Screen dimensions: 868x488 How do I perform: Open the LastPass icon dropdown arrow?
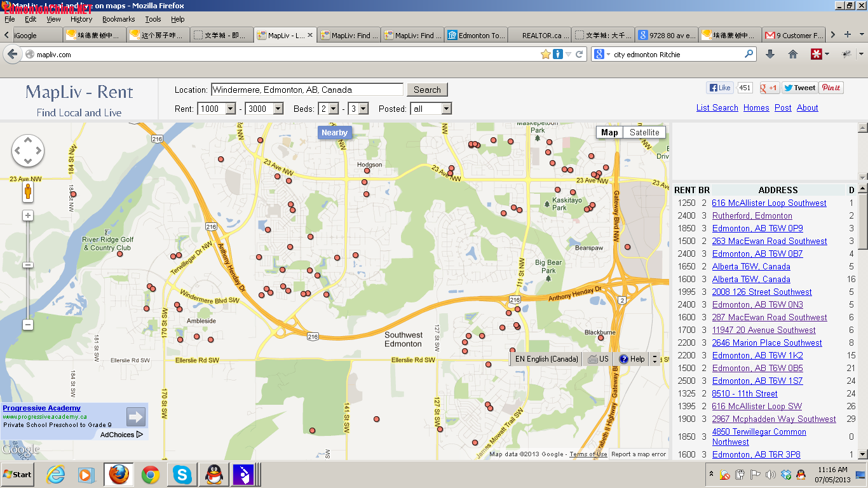[x=827, y=55]
